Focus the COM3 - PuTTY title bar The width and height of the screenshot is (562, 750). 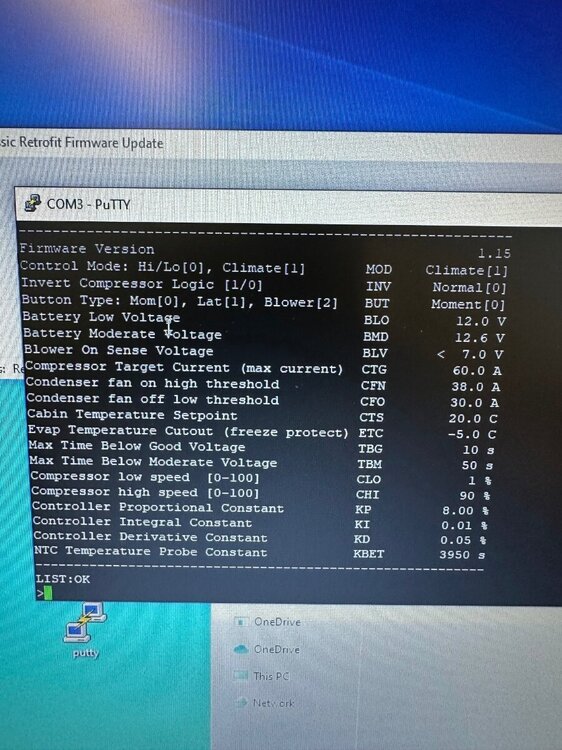288,205
